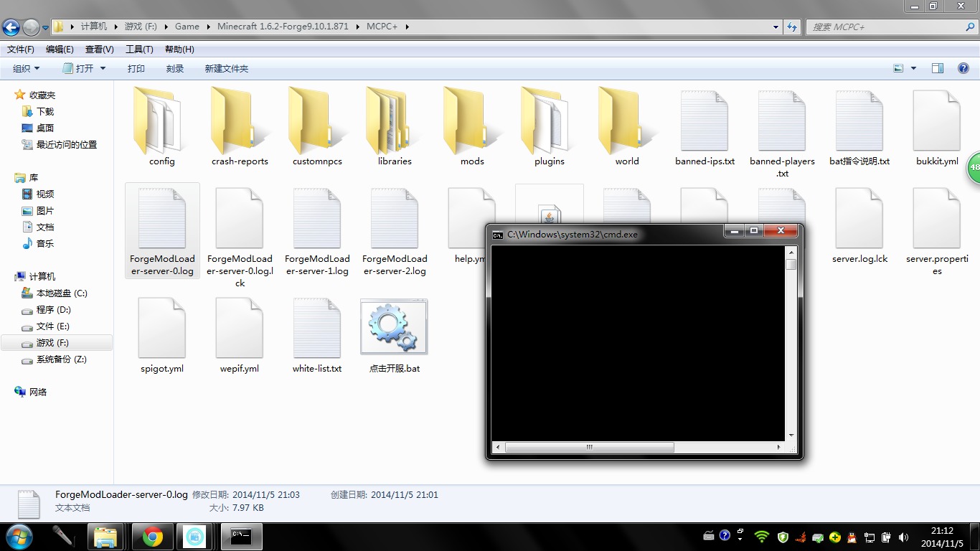Select the server.log.lck file
Screen dimensions: 980x551
tap(859, 225)
